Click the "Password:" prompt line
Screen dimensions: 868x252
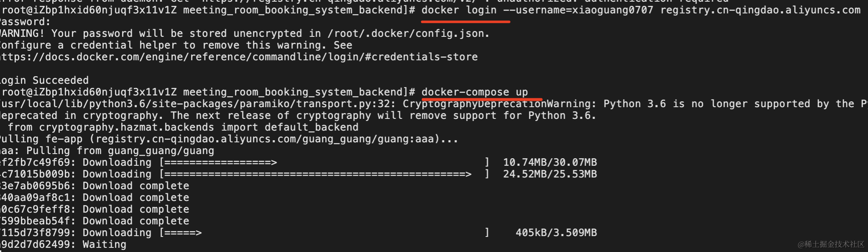click(x=25, y=22)
